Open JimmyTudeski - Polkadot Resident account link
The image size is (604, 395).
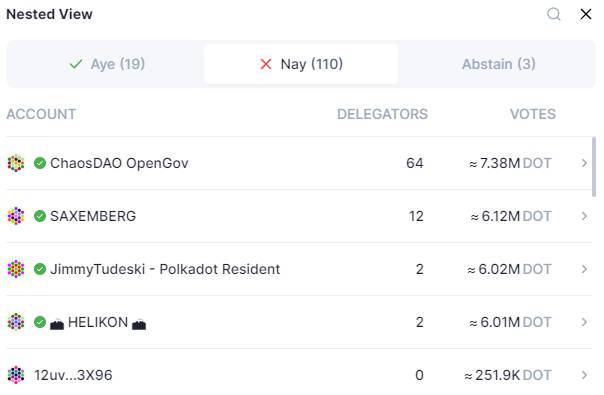pos(165,269)
